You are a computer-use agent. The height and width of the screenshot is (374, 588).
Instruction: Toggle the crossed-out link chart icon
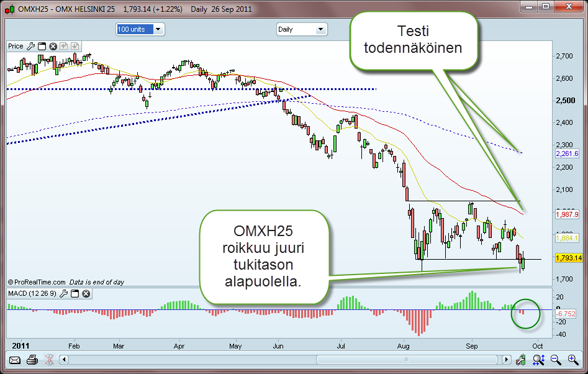(49, 360)
